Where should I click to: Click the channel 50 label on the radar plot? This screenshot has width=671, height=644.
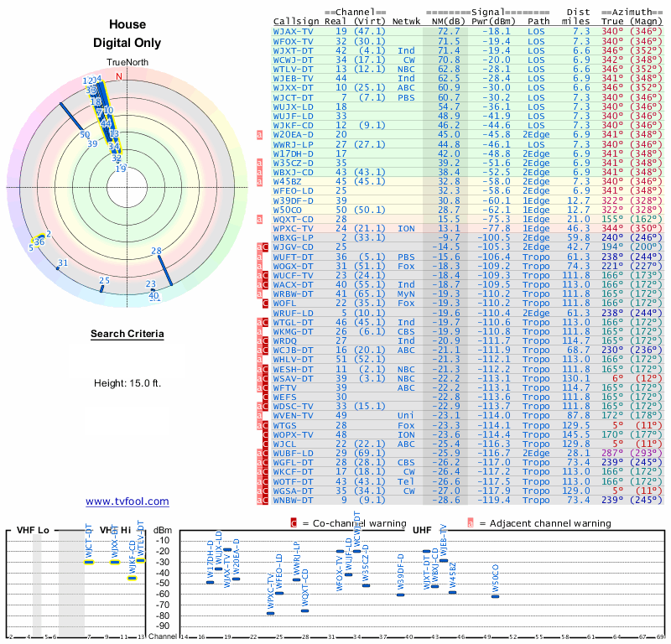point(85,135)
